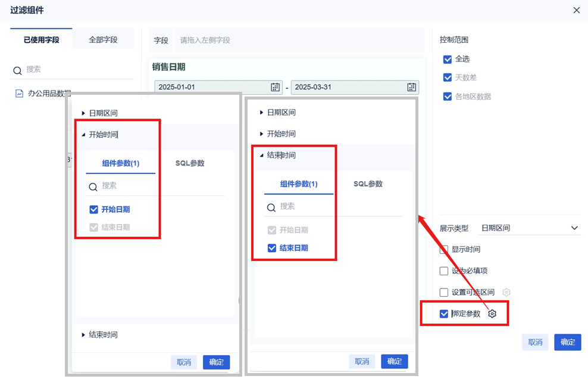This screenshot has width=588, height=379.
Task: Close the 过滤组件 dialog with the X icon
Action: point(576,10)
